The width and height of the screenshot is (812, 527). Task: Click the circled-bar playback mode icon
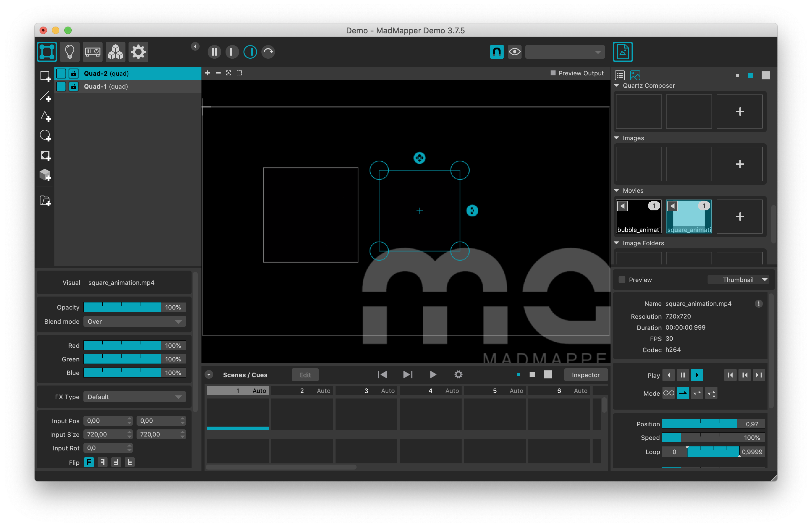click(250, 52)
